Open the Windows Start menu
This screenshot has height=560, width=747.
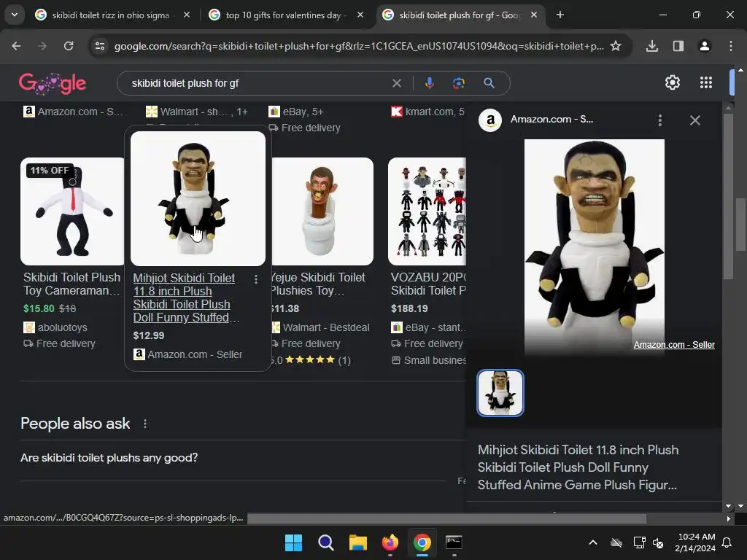pyautogui.click(x=293, y=542)
